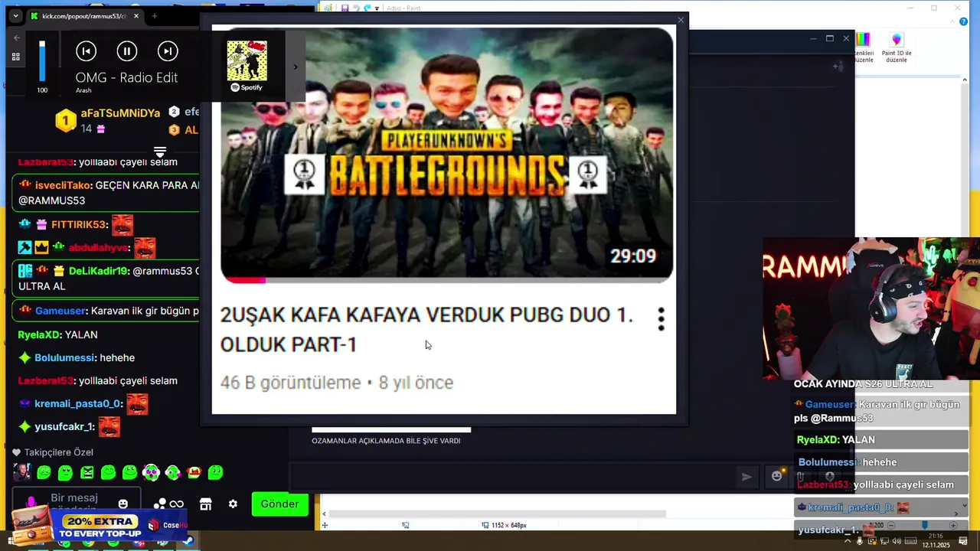Adjust the Paint zoom slider handle
980x551 pixels.
pyautogui.click(x=924, y=525)
